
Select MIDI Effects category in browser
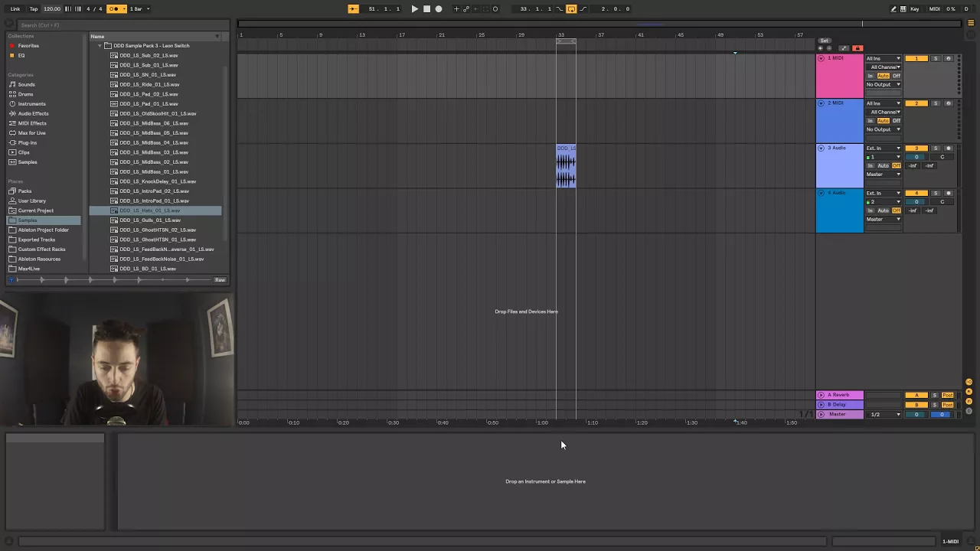coord(32,123)
